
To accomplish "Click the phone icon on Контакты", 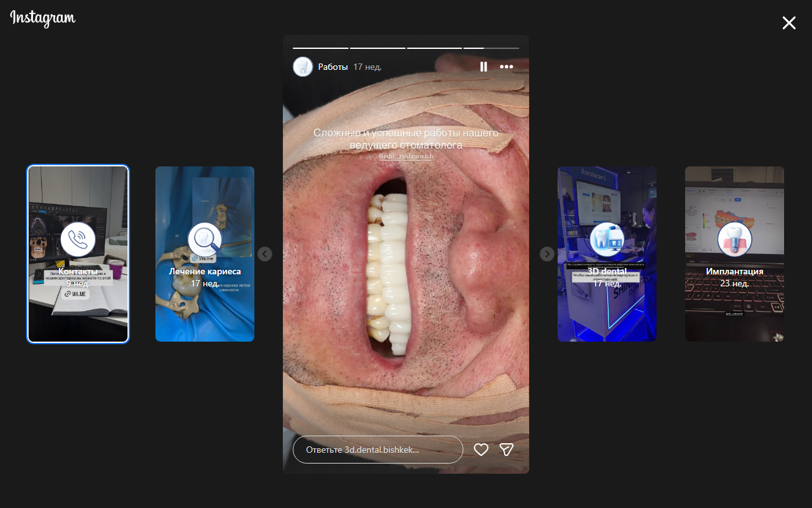I will pos(78,239).
